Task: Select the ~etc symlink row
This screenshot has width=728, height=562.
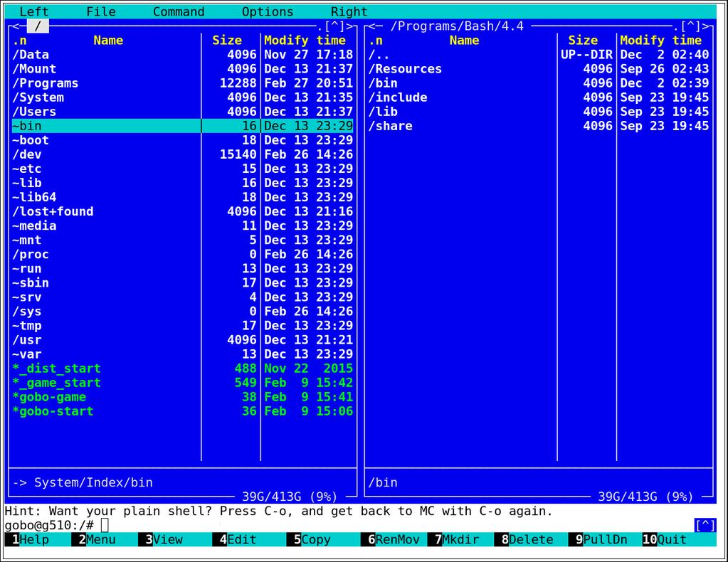Action: (x=182, y=169)
